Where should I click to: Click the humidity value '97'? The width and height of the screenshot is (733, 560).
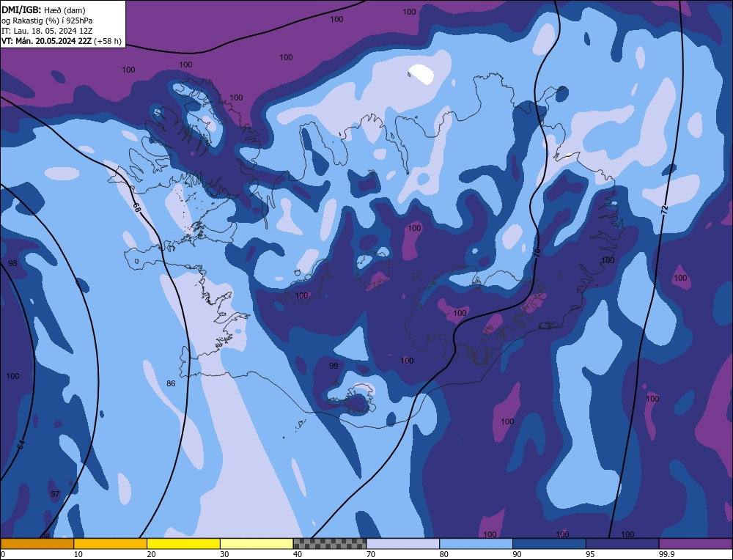[55, 494]
